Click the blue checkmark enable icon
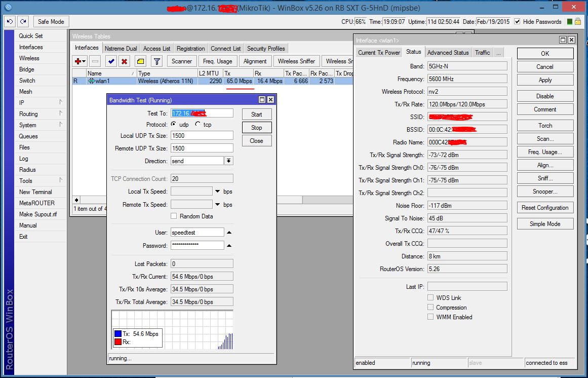This screenshot has width=588, height=378. [111, 61]
